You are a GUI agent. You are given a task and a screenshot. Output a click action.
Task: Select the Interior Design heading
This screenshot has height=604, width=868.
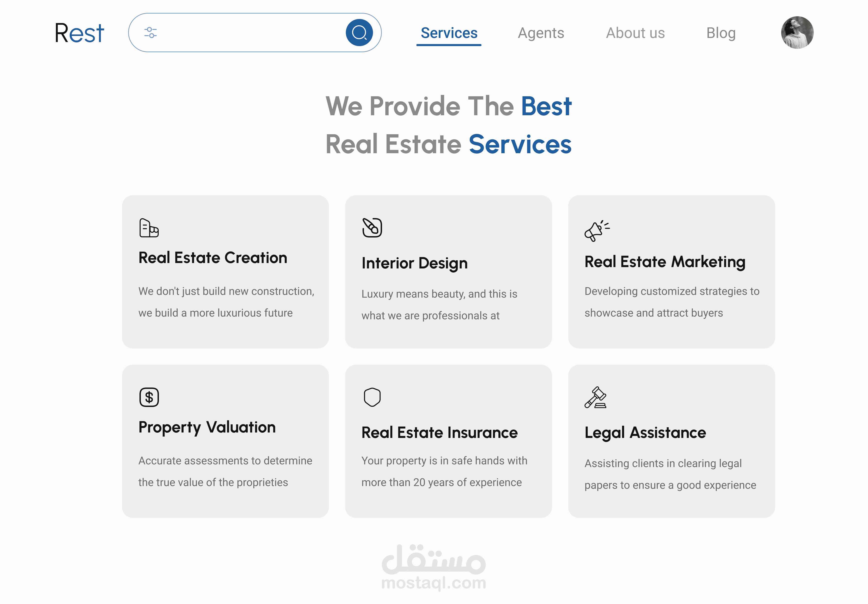[x=414, y=263]
